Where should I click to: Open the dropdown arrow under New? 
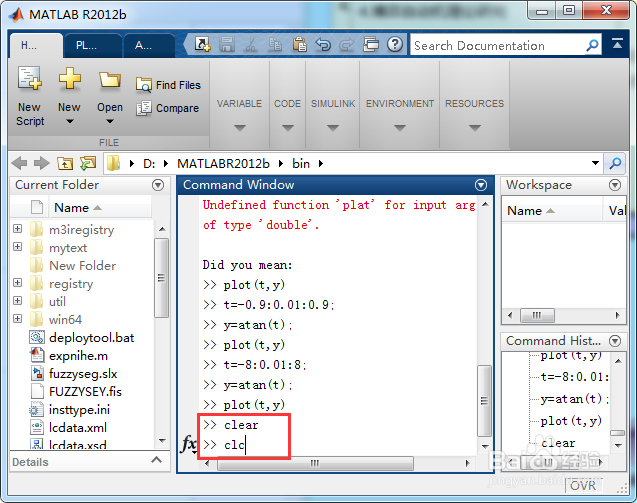pyautogui.click(x=70, y=121)
